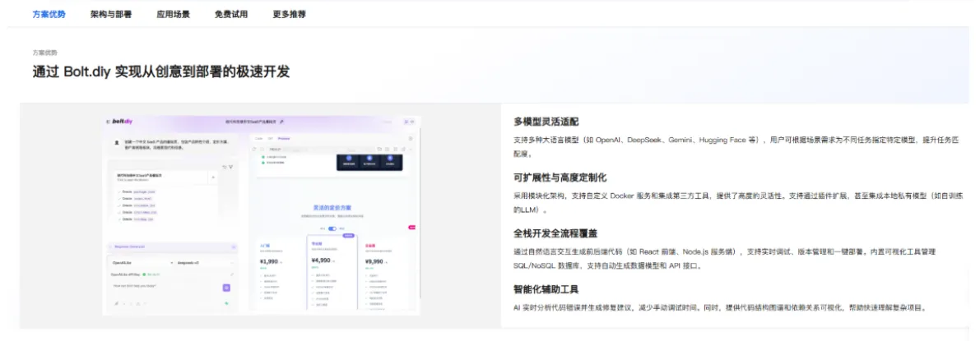Click the user avatar icon beside the prompt
The image size is (980, 341).
click(x=117, y=142)
